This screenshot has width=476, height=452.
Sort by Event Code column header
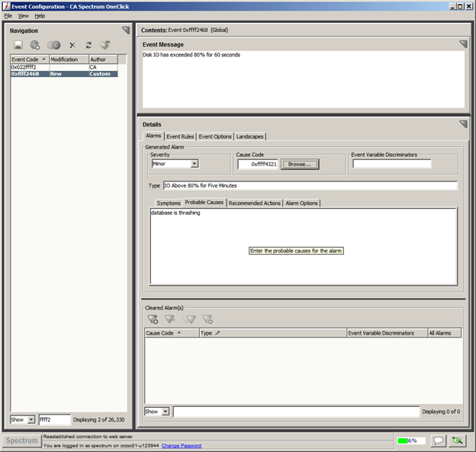pyautogui.click(x=30, y=59)
